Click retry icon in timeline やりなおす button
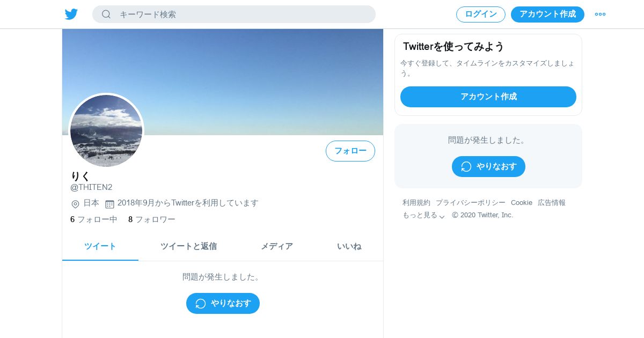 tap(201, 304)
